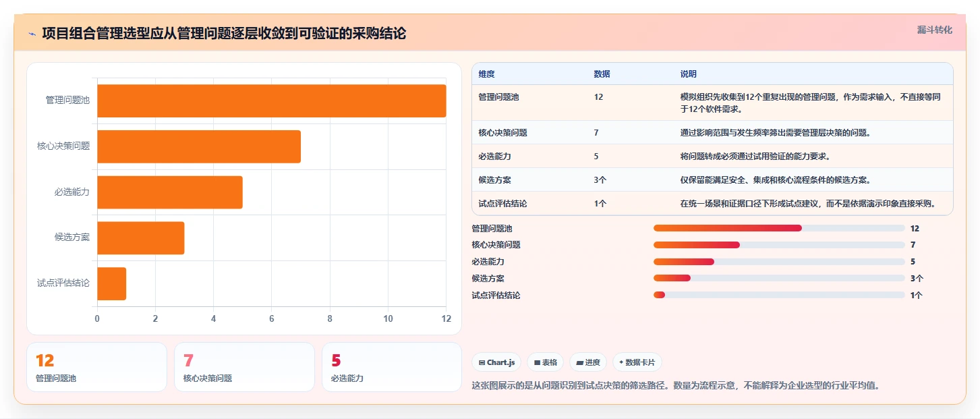Screen dimensions: 980x419
Task: Click the 管理问题池 bar in chart
Action: tap(271, 101)
